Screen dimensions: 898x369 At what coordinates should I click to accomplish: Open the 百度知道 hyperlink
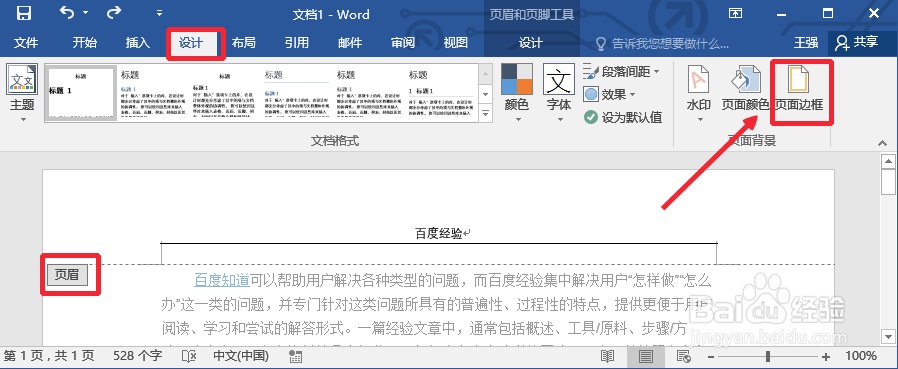tap(222, 280)
